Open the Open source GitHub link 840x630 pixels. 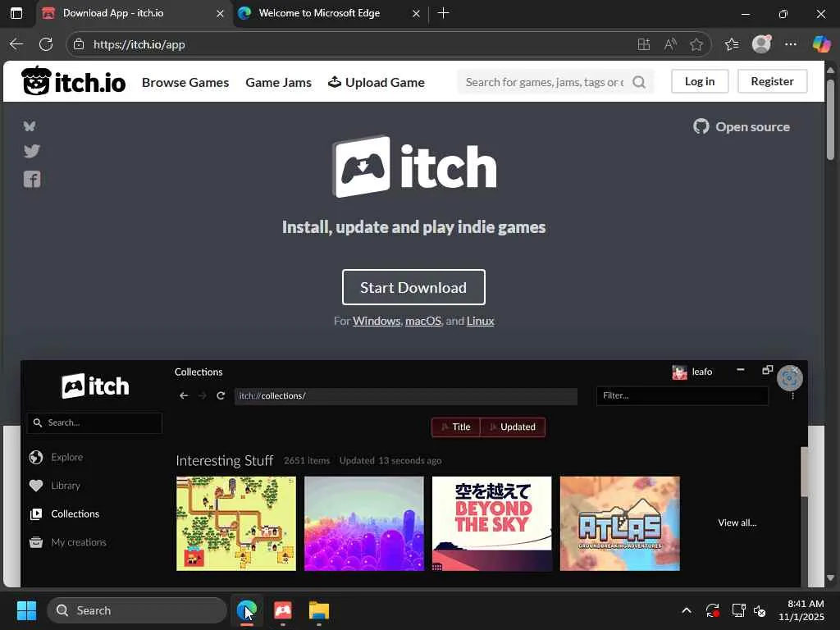click(x=742, y=127)
